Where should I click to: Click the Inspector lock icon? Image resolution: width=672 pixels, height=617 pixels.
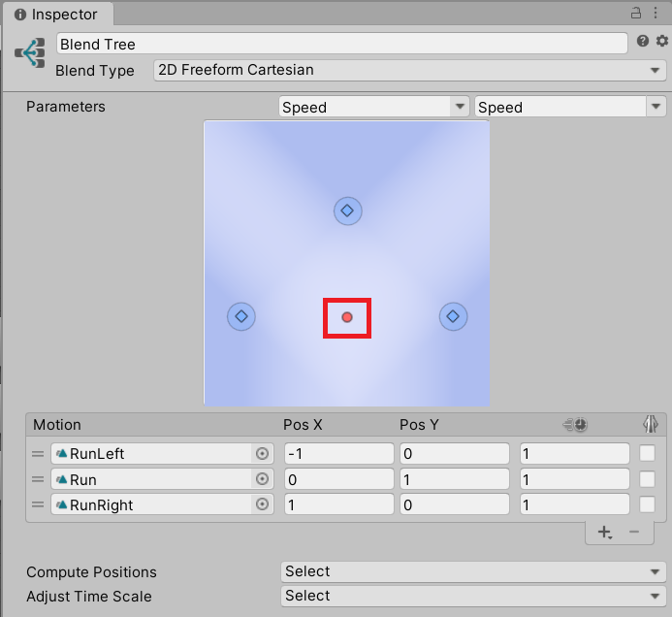click(x=637, y=14)
